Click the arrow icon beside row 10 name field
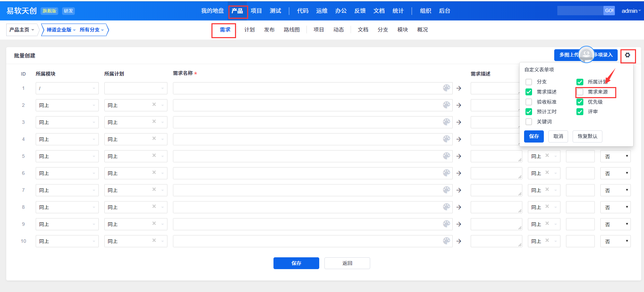This screenshot has width=644, height=292. [x=459, y=241]
